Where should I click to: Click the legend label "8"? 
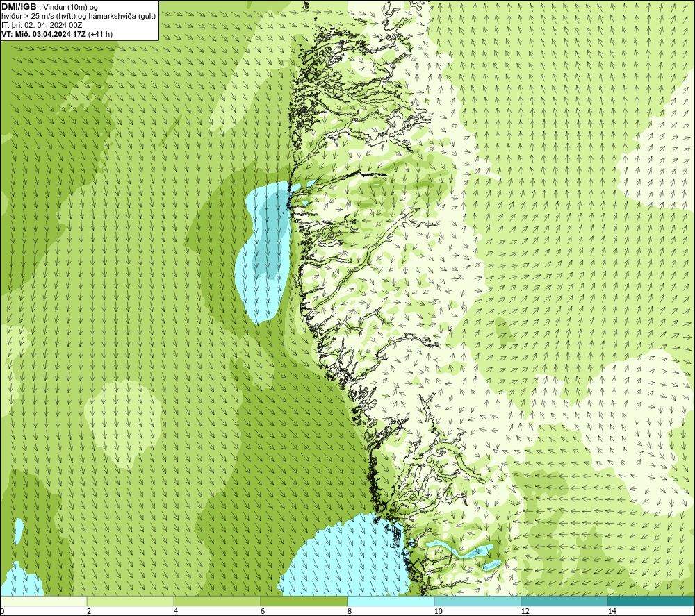[x=350, y=611]
